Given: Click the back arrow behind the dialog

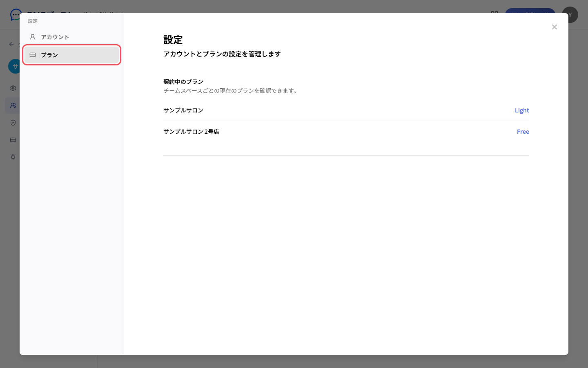Looking at the screenshot, I should tap(11, 44).
